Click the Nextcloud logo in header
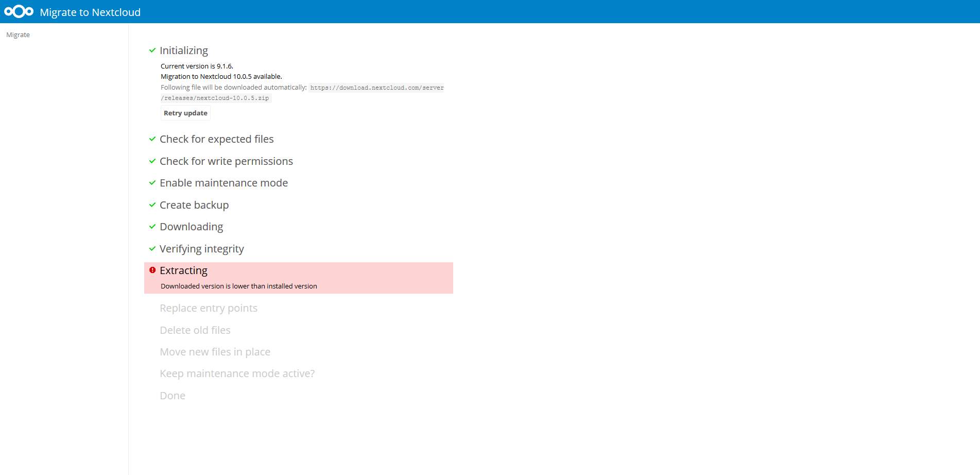Screen dimensions: 980x475 19,11
